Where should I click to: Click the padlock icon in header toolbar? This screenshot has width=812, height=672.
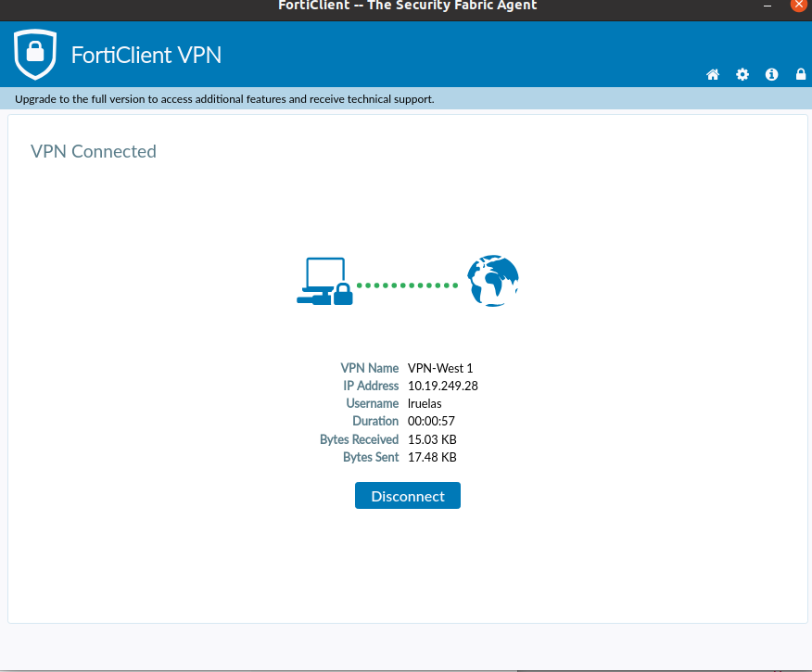pyautogui.click(x=801, y=74)
